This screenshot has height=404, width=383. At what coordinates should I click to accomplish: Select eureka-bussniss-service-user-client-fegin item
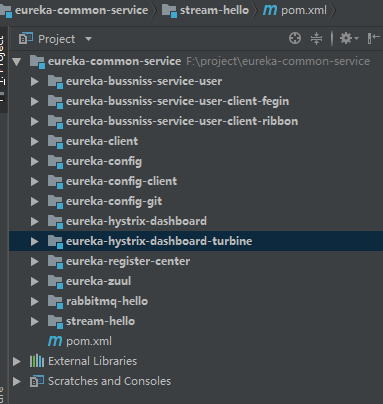coord(177,101)
